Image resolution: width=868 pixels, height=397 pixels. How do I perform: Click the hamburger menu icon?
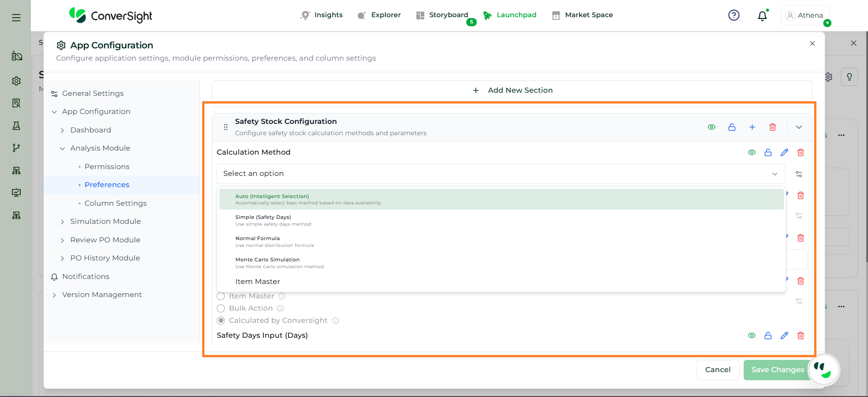tap(16, 18)
